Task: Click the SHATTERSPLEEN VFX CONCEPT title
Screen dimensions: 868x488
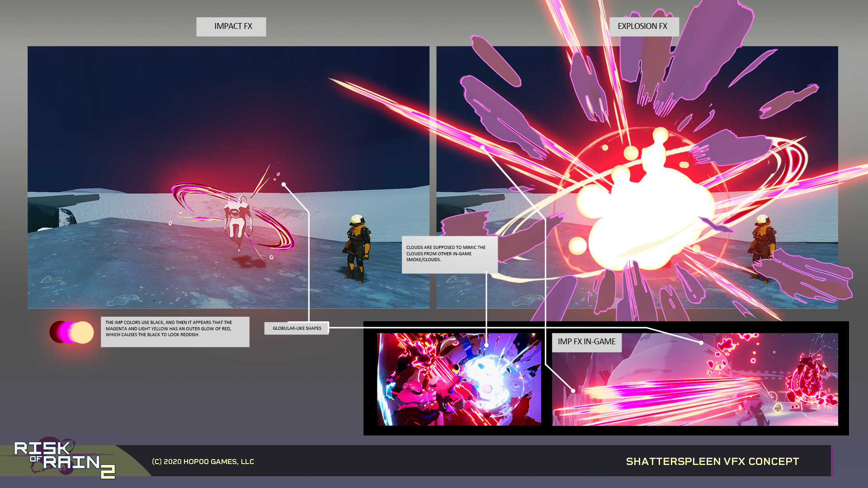Action: click(x=712, y=461)
